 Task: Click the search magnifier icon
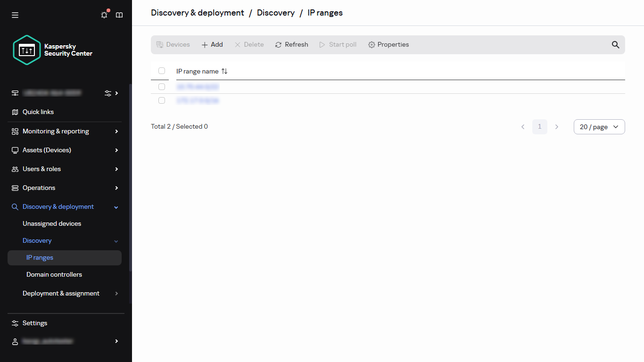(x=615, y=45)
